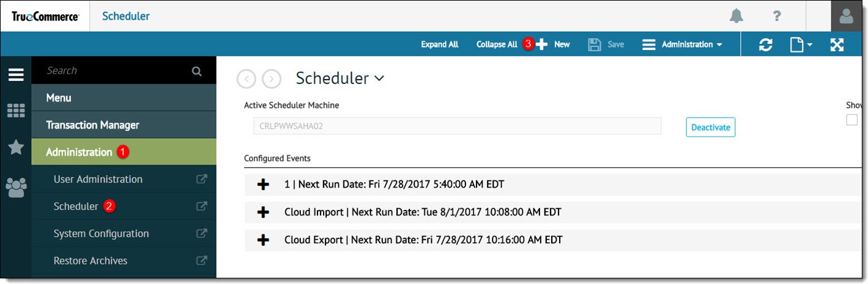Click the Deactivate button
The width and height of the screenshot is (868, 284).
point(710,127)
